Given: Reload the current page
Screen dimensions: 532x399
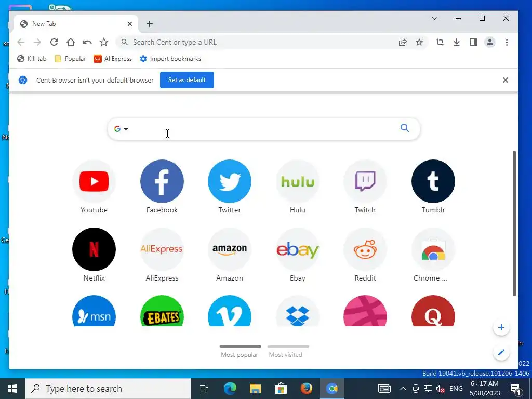Looking at the screenshot, I should pyautogui.click(x=54, y=42).
